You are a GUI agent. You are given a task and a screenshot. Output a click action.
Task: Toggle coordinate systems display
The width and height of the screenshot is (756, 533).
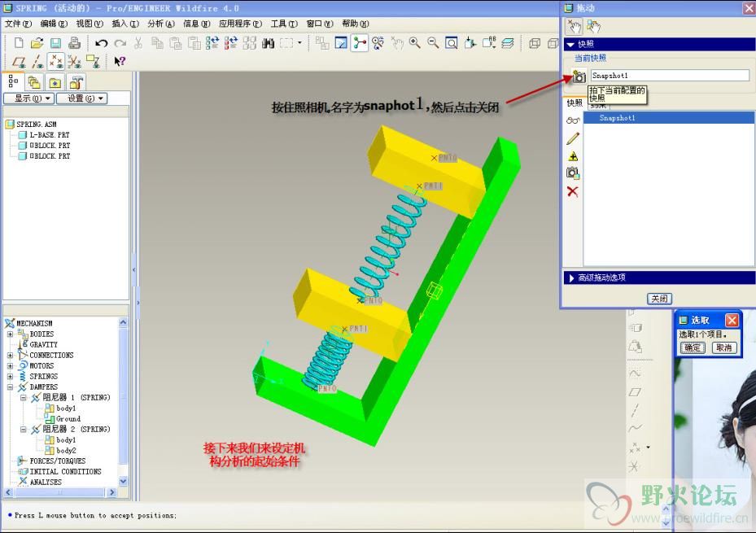[x=74, y=61]
